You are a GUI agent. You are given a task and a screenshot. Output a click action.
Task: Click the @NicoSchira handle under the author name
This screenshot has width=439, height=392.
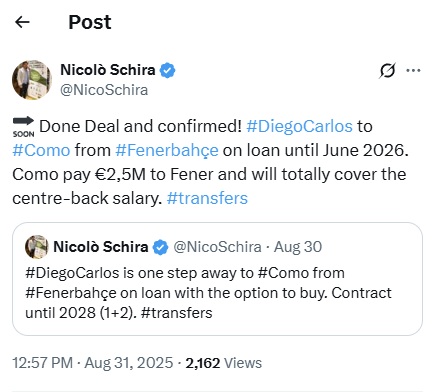tap(104, 90)
